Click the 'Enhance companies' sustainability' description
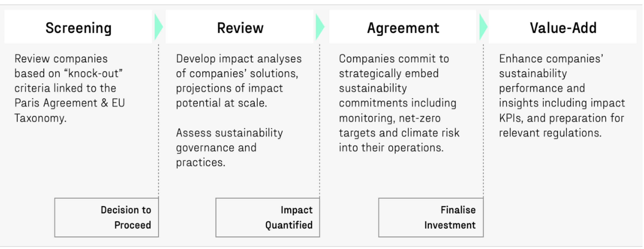This screenshot has height=249, width=644. [562, 95]
